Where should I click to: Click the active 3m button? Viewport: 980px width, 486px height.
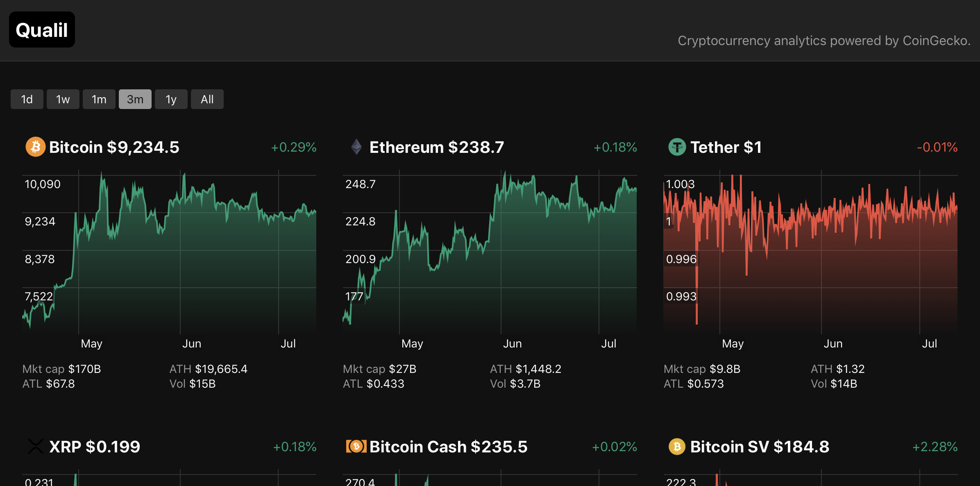(135, 99)
